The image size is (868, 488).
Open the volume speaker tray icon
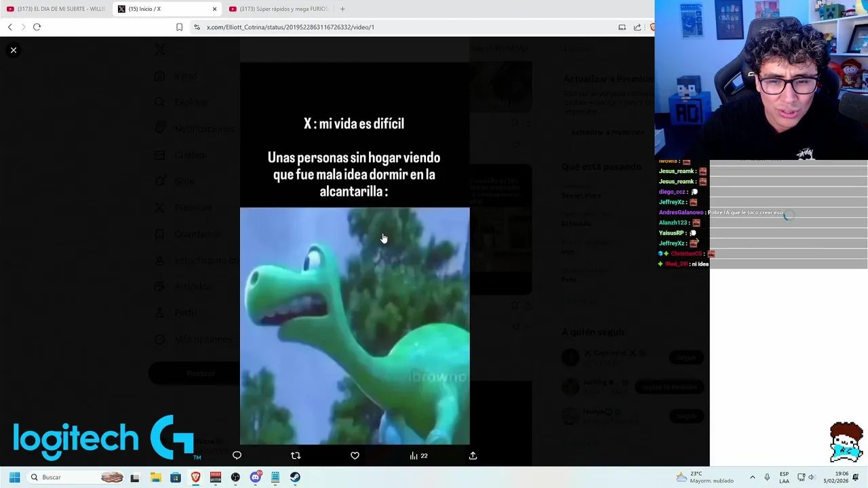(811, 477)
